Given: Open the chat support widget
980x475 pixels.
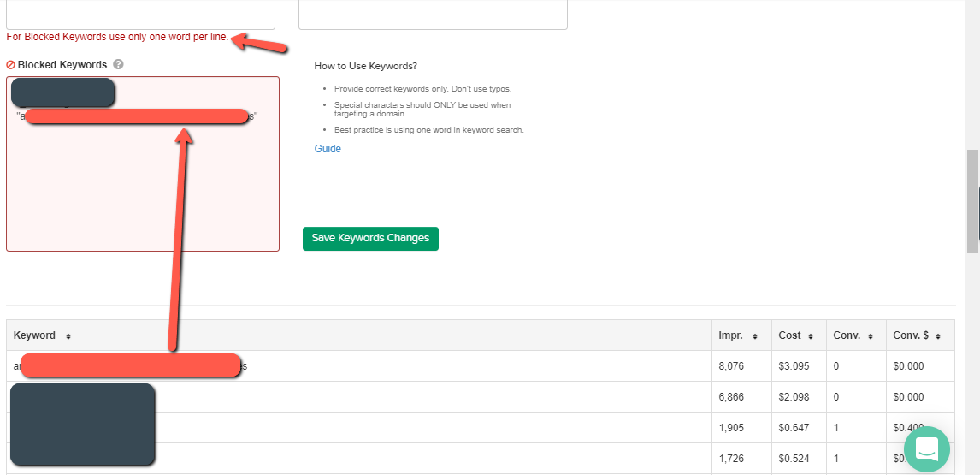Looking at the screenshot, I should pos(927,448).
